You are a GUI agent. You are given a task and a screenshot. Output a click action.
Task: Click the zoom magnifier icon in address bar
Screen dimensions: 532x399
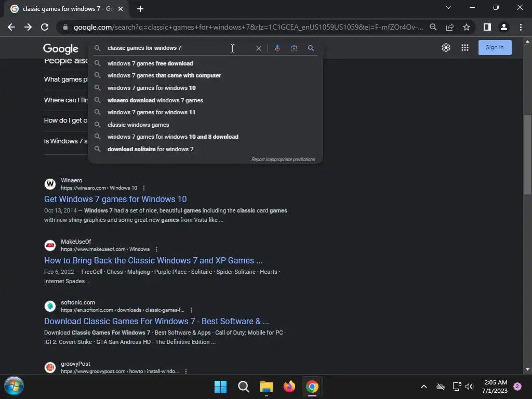[433, 27]
